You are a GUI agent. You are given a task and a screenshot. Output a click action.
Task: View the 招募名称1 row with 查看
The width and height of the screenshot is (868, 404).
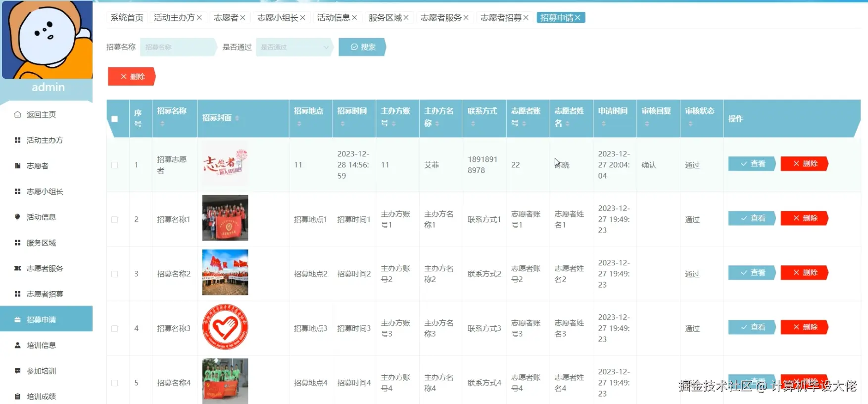click(752, 218)
